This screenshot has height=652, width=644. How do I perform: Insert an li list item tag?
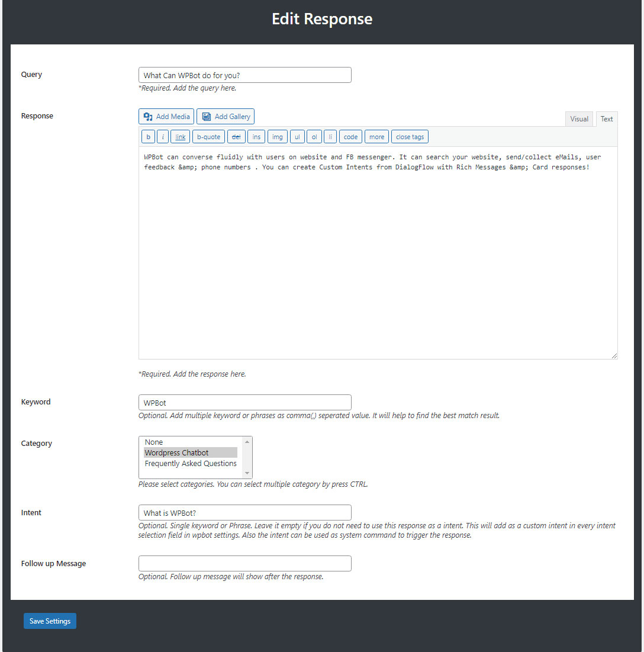[330, 137]
